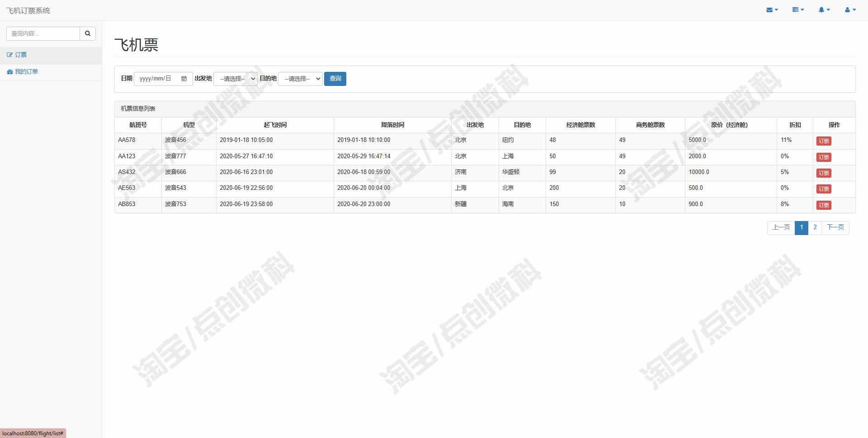Screen dimensions: 868x438
Task: Expand the 目的地 dropdown
Action: [300, 79]
